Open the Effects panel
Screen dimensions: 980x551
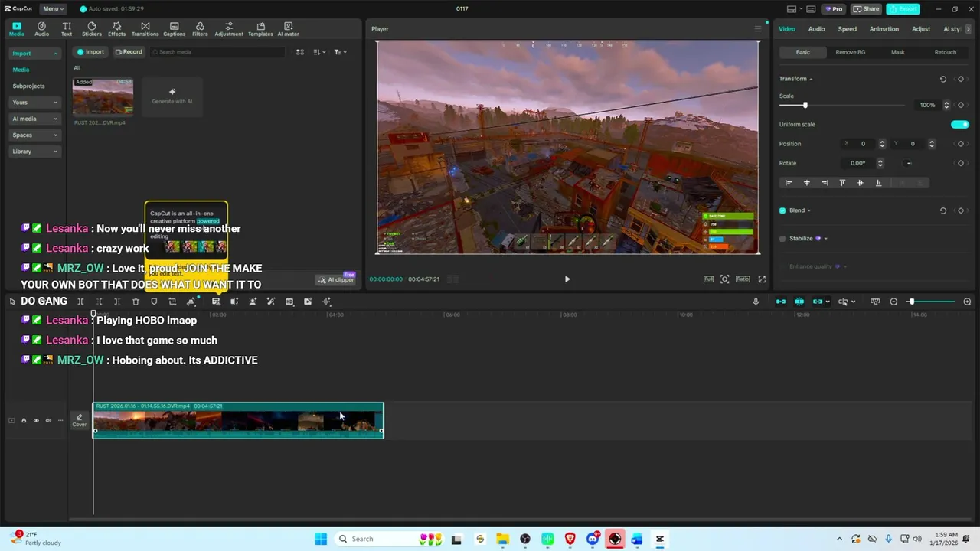[x=116, y=29]
